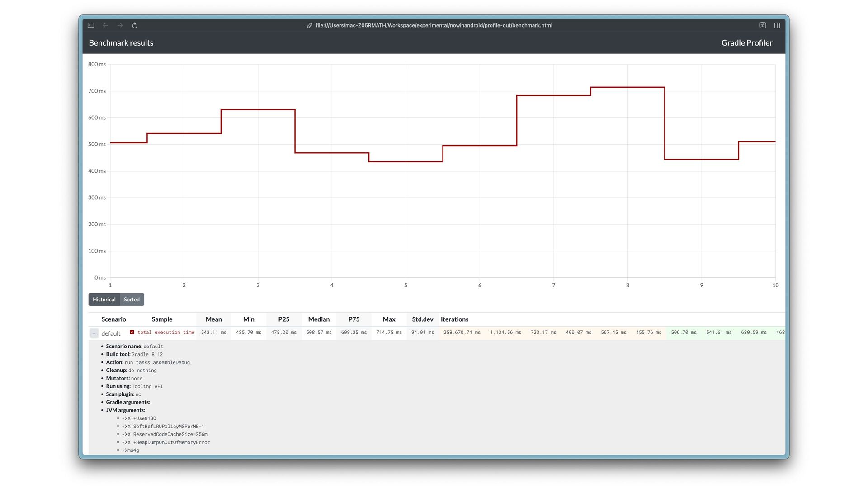Reload the benchmark page
The width and height of the screenshot is (868, 488).
click(x=135, y=25)
